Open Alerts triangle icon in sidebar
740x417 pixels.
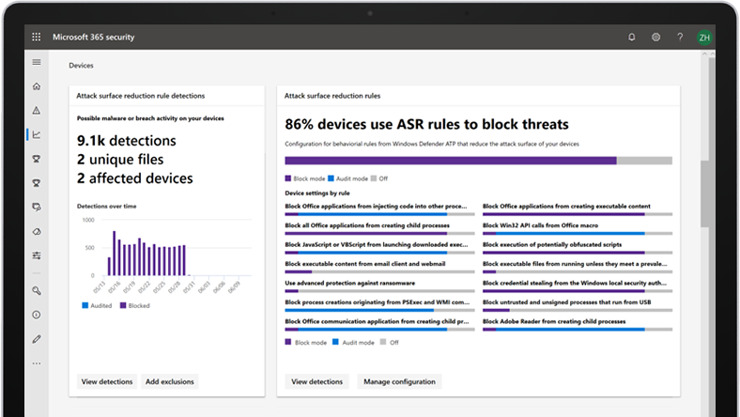36,110
